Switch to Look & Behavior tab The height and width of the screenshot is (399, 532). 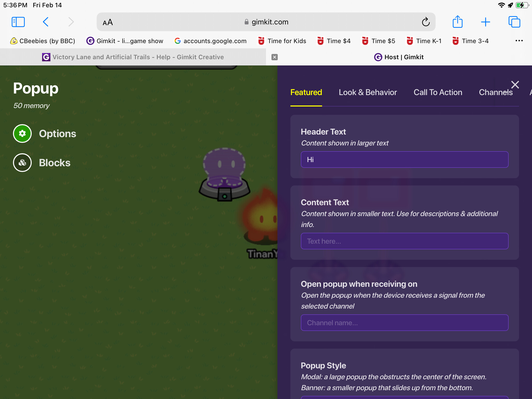click(x=368, y=92)
